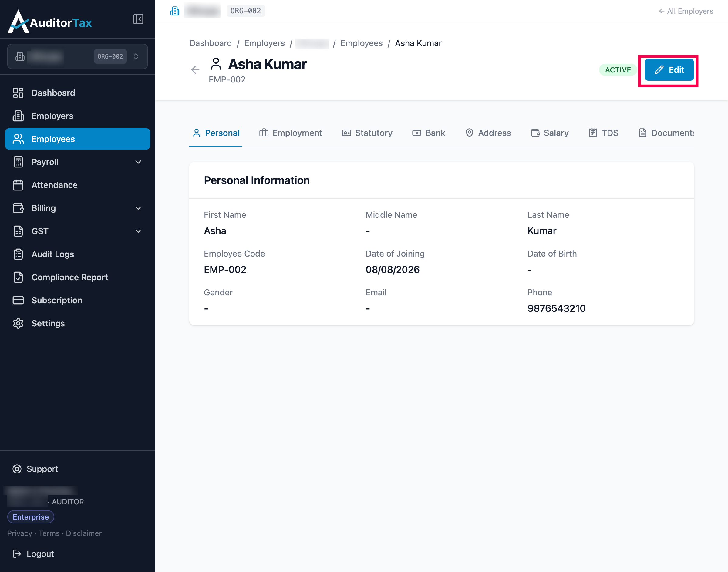
Task: Switch to the Personal tab
Action: coord(216,133)
